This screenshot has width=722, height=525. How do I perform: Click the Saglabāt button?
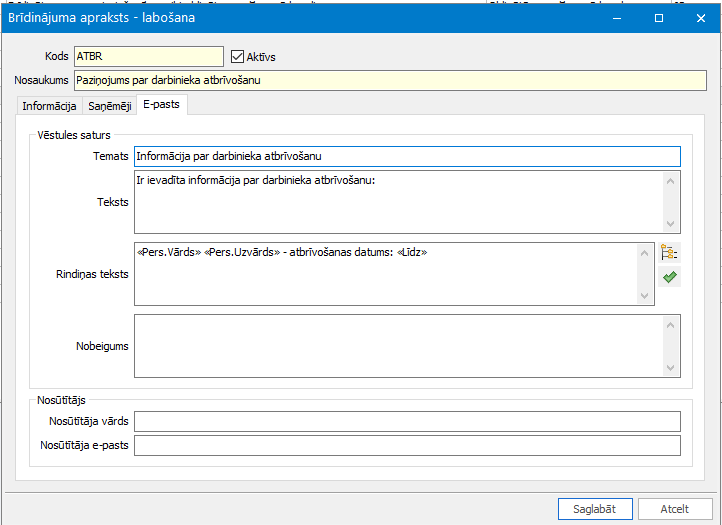594,508
